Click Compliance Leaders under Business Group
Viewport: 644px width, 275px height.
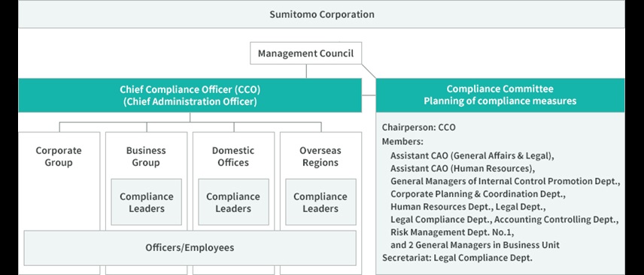tap(146, 202)
